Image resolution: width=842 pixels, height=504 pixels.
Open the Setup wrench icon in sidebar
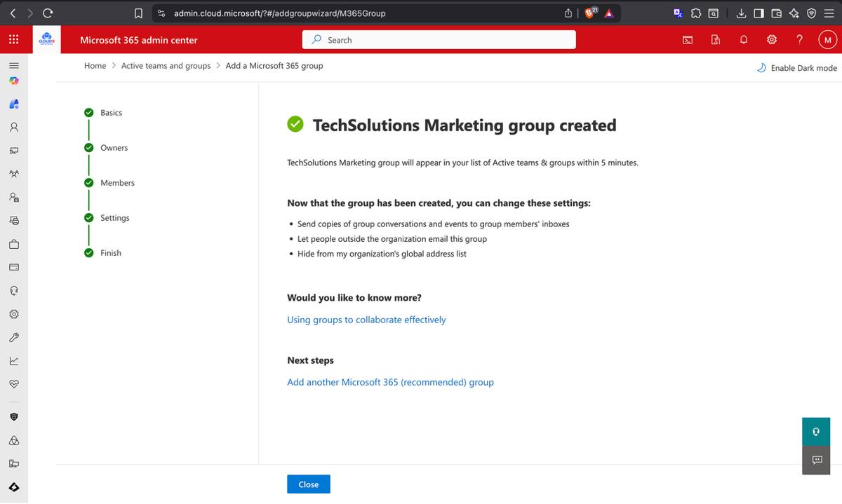[x=13, y=337]
